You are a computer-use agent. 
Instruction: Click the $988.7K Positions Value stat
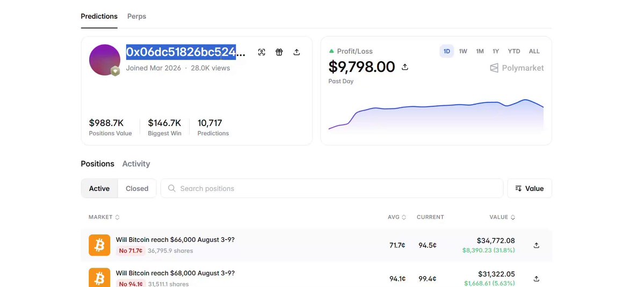(x=110, y=127)
